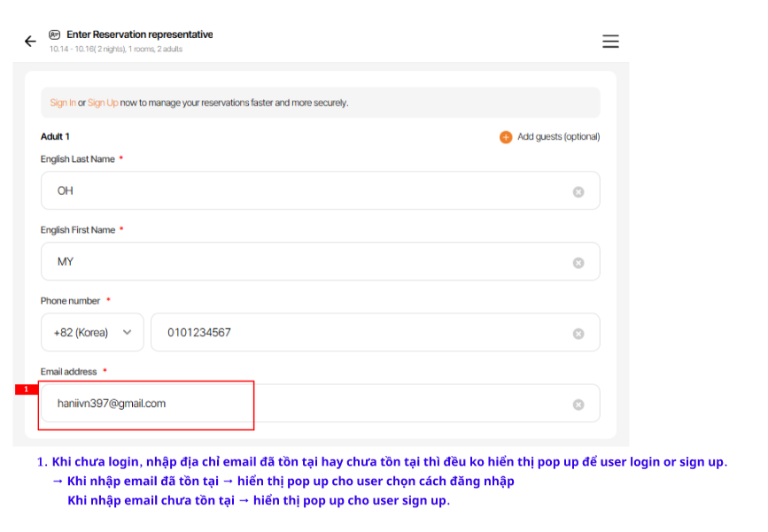
Task: Click the Add guests (optional) text
Action: 558,137
